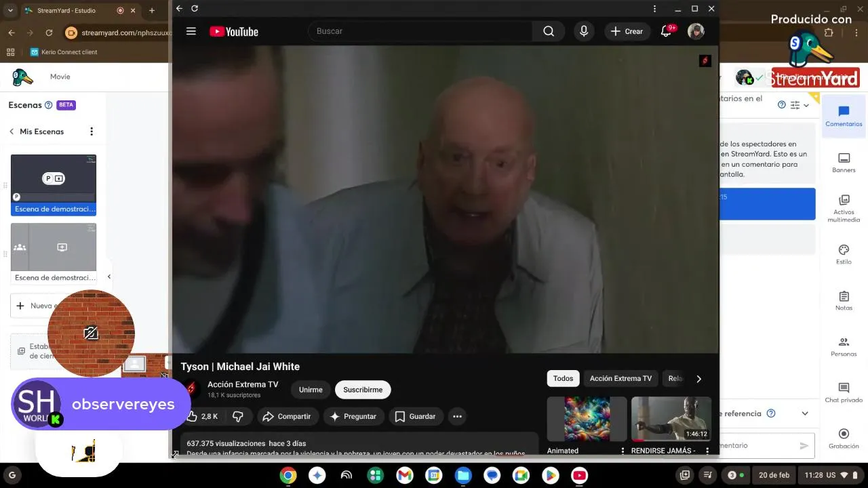
Task: Send comment with the arrow icon
Action: click(x=804, y=445)
